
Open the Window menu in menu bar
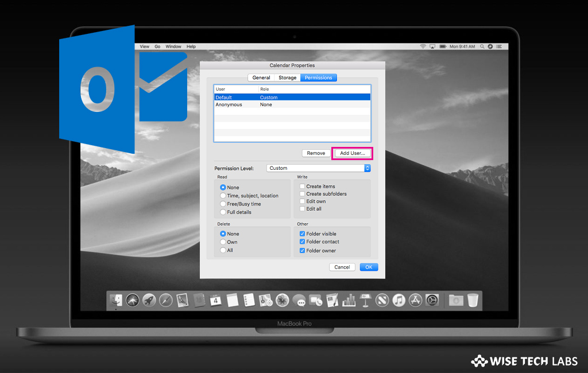click(173, 46)
